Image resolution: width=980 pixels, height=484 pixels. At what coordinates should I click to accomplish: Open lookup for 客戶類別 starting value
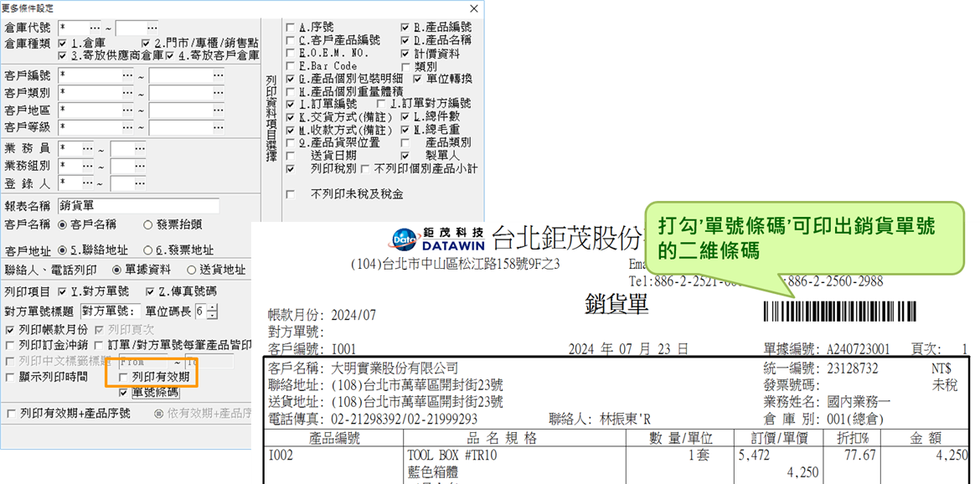[x=127, y=94]
